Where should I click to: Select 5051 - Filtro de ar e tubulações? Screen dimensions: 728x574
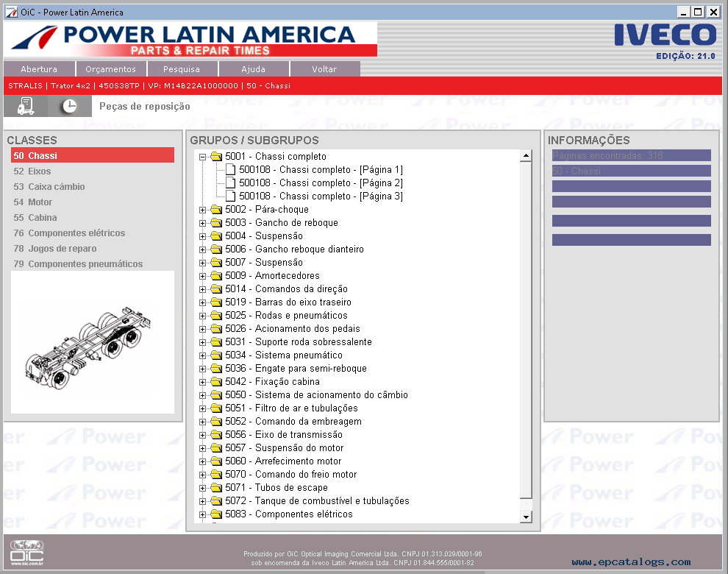coord(292,408)
